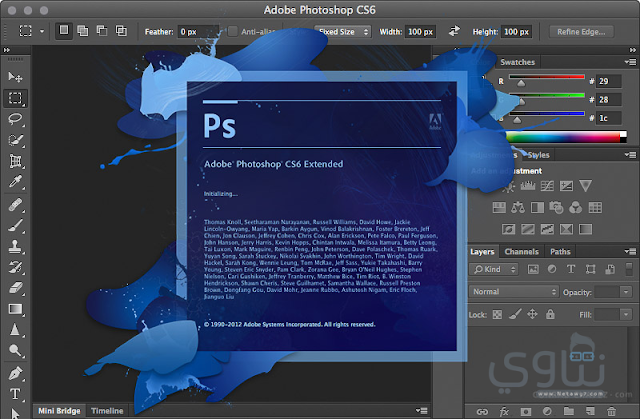
Task: Toggle Lock all padlock icon
Action: click(550, 314)
